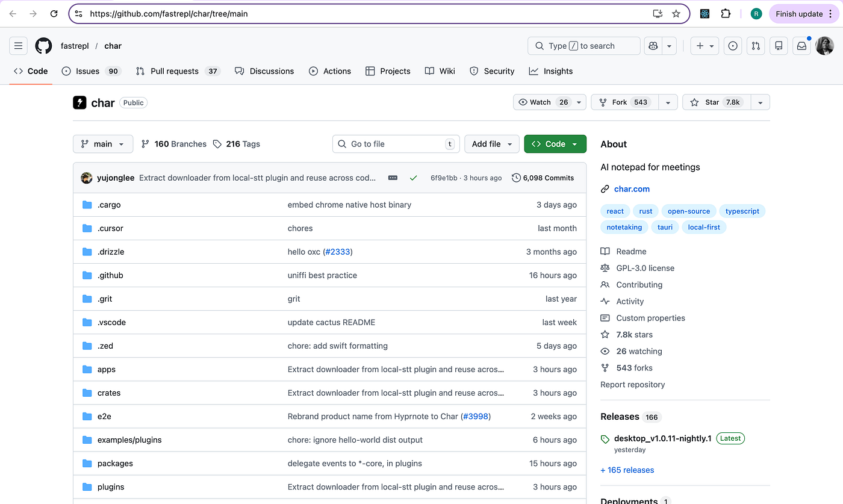
Task: View the + 165 releases link
Action: (627, 470)
